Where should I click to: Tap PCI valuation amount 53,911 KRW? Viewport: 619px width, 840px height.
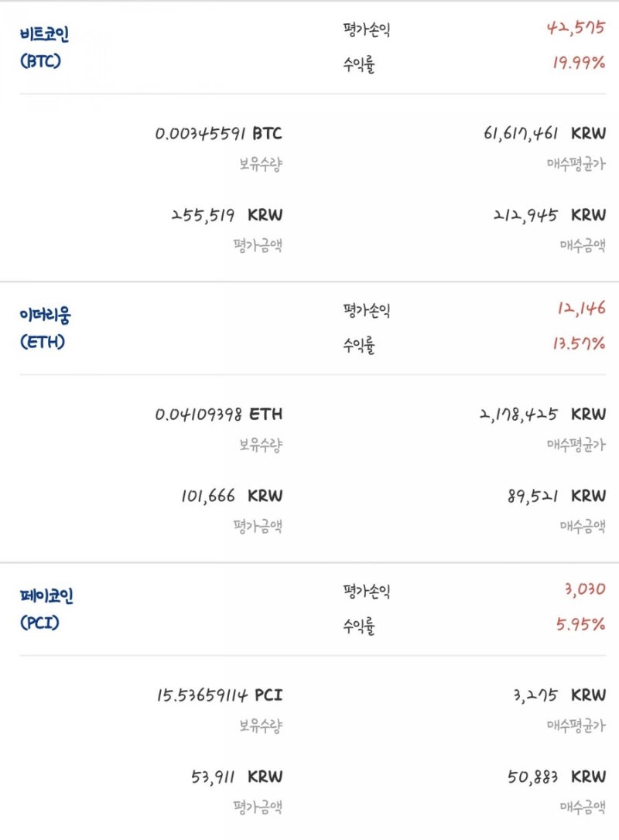[237, 777]
